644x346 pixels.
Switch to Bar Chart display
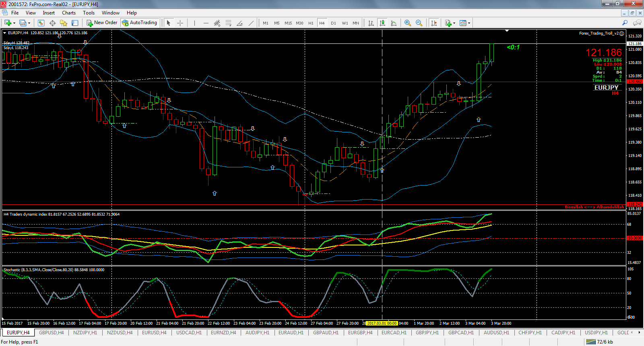pos(371,23)
